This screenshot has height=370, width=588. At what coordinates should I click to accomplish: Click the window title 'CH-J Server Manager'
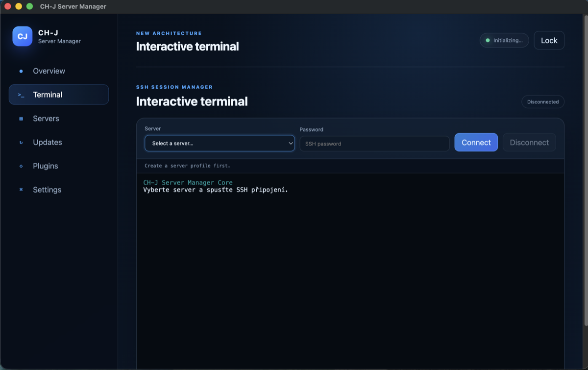(73, 6)
